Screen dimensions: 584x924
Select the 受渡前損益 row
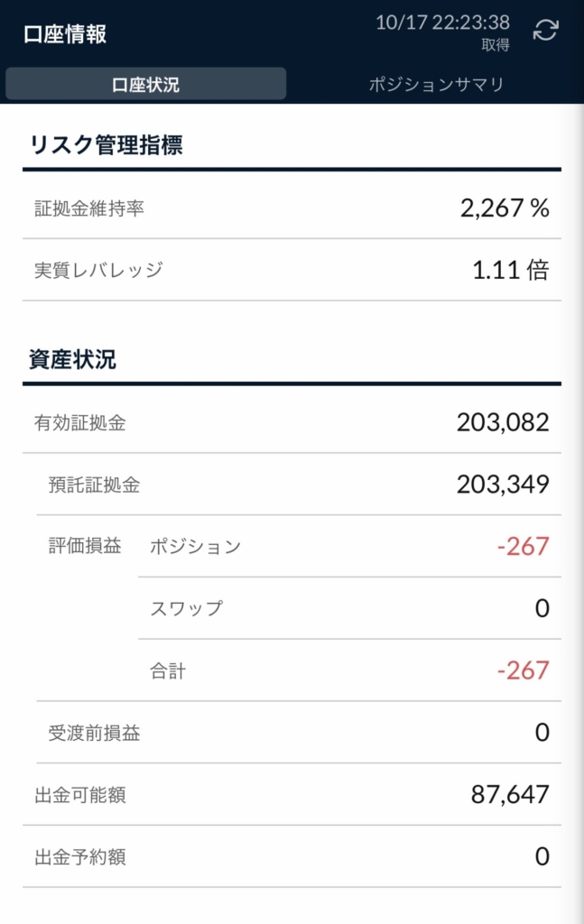[x=299, y=733]
